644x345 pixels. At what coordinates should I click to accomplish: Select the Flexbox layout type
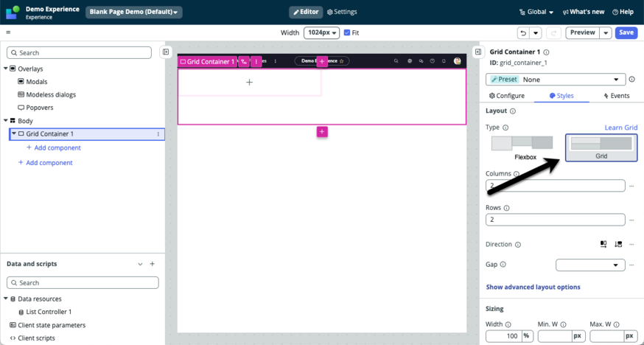522,147
